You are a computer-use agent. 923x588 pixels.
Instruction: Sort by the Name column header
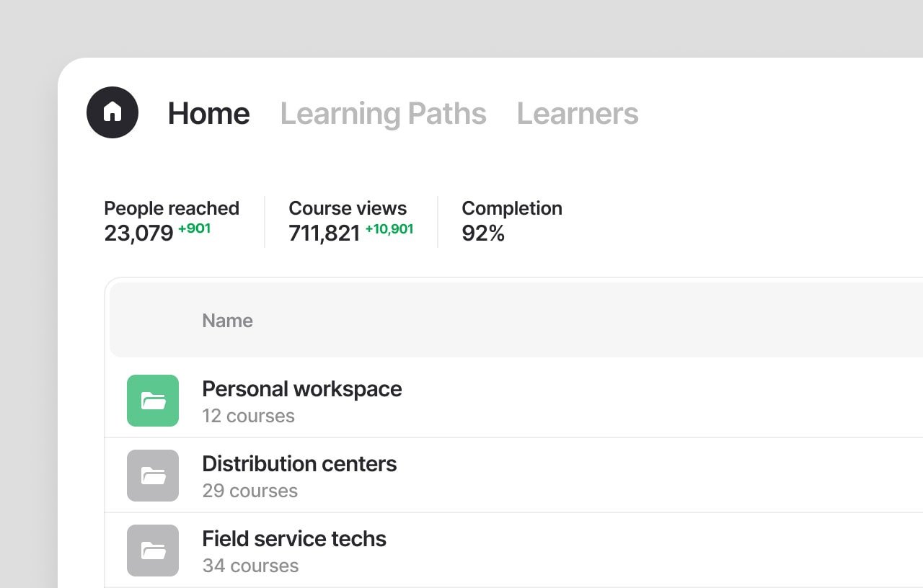point(227,321)
